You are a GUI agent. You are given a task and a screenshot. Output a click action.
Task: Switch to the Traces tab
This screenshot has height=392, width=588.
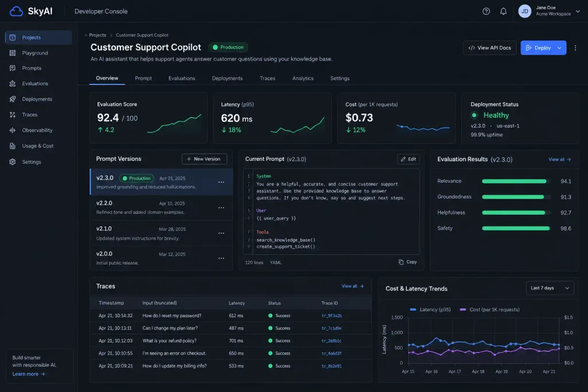click(268, 78)
